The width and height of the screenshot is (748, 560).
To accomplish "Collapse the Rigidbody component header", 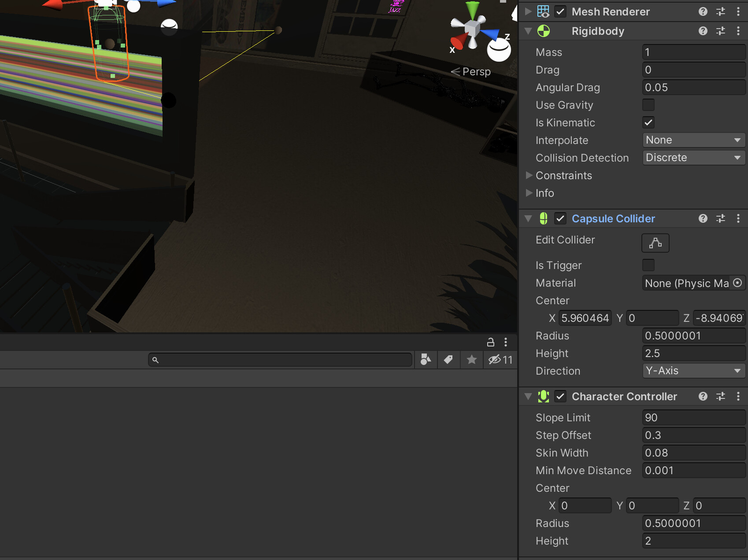I will pos(527,31).
